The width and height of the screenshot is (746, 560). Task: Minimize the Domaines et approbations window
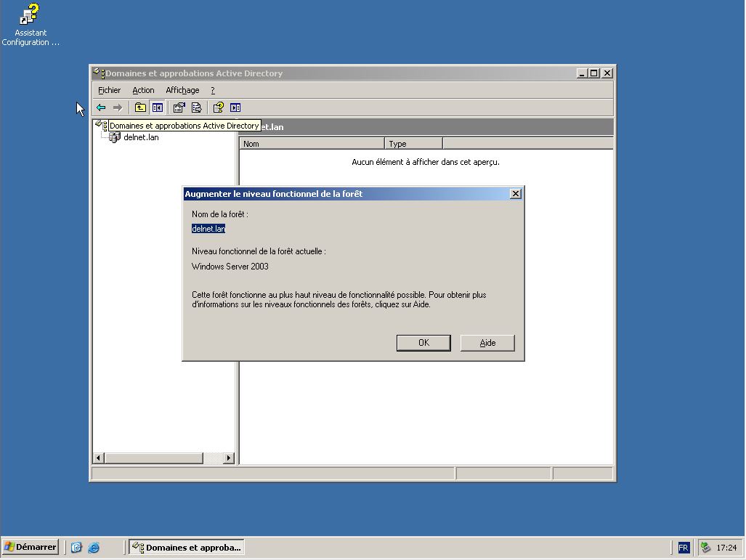(581, 73)
